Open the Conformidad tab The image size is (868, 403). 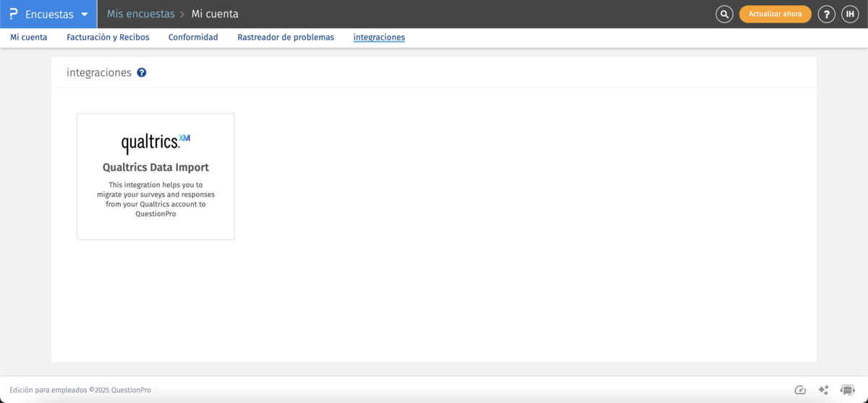click(193, 38)
